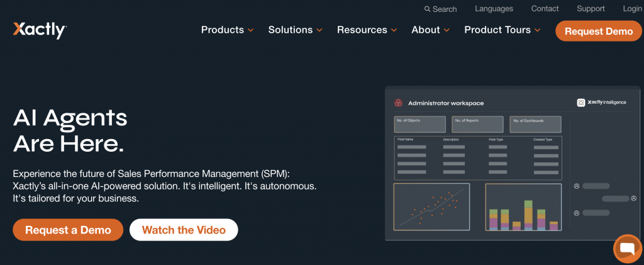
Task: Expand the Resources chevron arrow
Action: (x=394, y=30)
